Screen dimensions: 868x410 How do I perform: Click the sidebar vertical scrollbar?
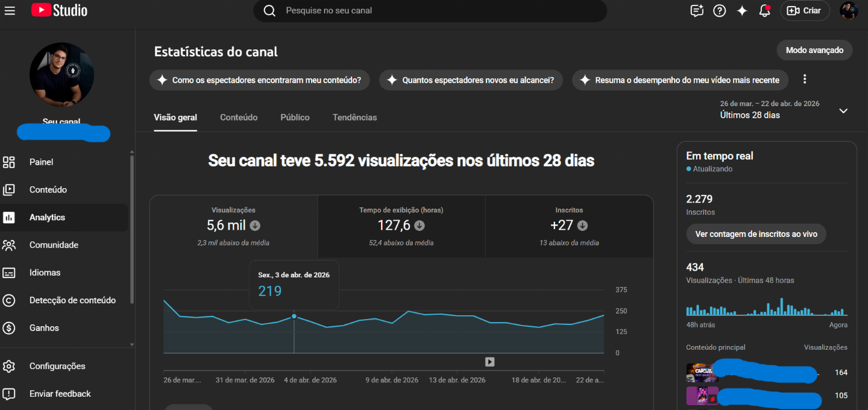(132, 229)
